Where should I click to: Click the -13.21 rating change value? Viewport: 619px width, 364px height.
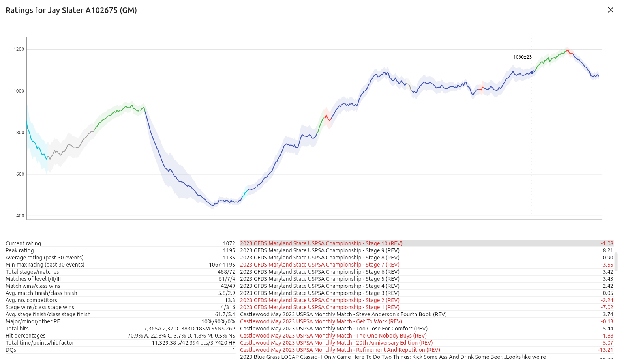click(x=606, y=350)
